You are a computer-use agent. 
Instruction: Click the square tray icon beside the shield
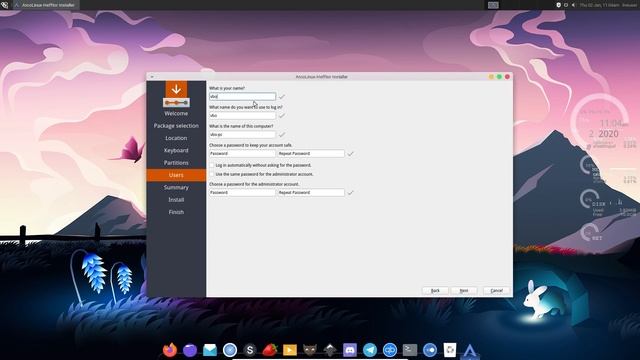566,5
